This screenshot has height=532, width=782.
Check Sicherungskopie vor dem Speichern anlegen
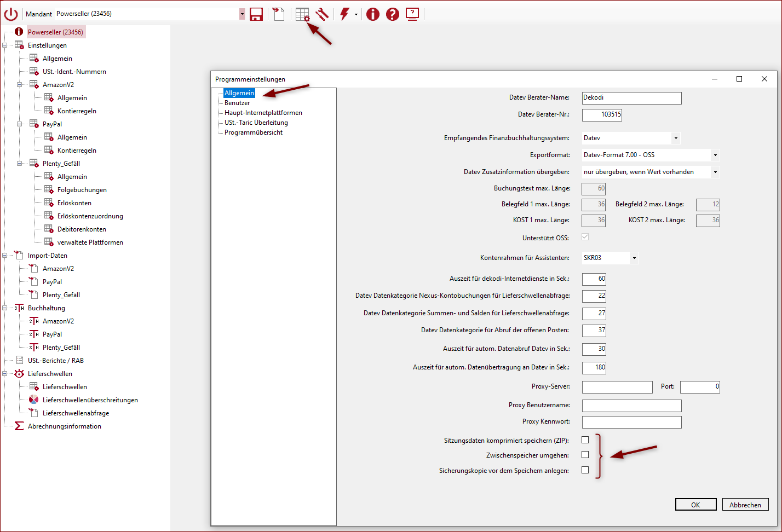point(585,470)
